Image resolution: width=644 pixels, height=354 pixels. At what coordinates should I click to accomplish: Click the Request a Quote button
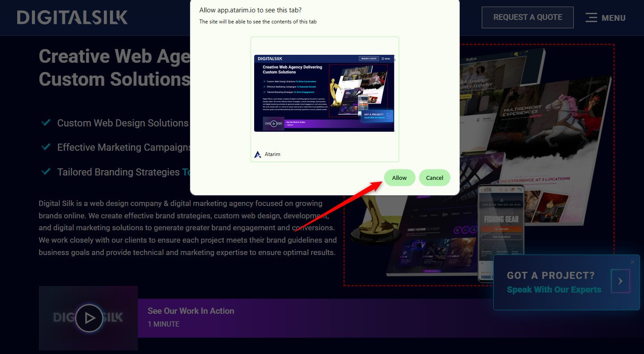pos(527,17)
